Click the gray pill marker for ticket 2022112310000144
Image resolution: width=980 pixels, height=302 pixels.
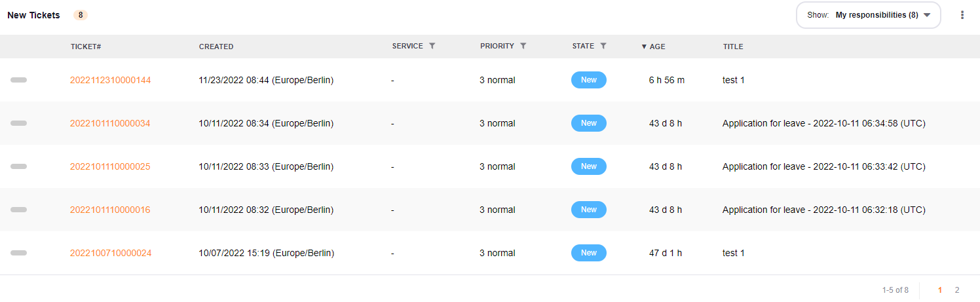tap(18, 80)
